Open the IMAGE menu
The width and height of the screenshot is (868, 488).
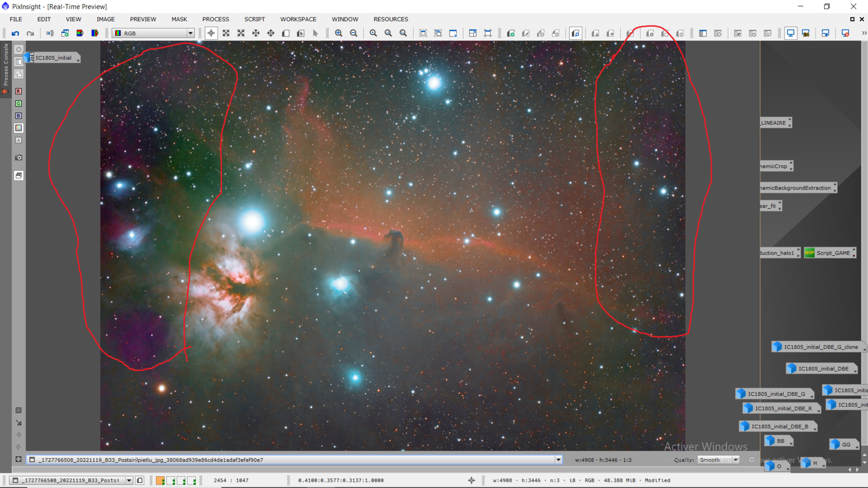click(105, 19)
